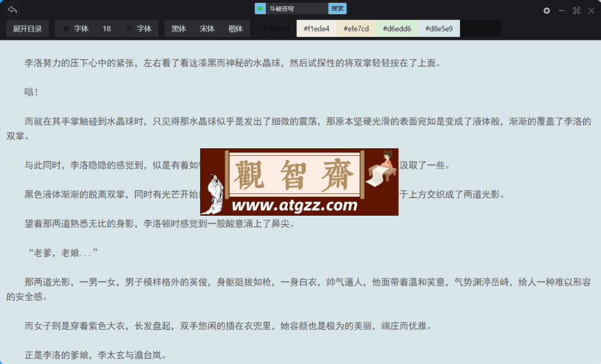Screen dimensions: 601x364
Task: Maximize the reader window
Action: [x=576, y=11]
